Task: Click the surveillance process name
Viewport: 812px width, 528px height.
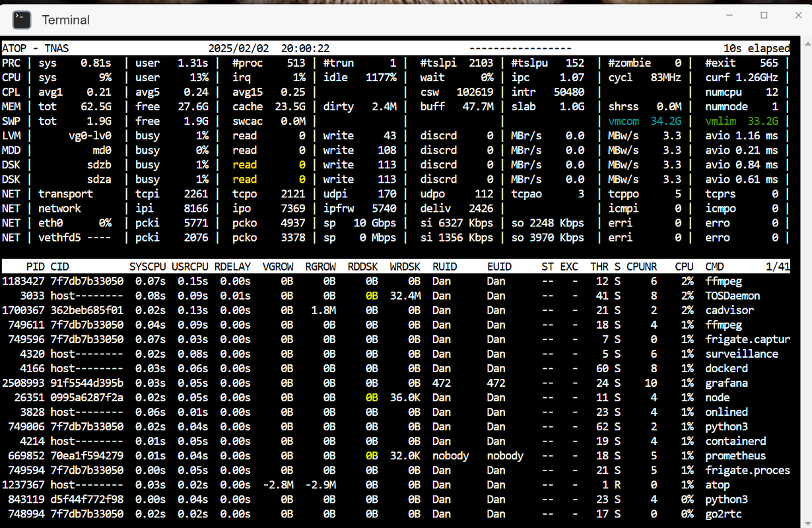Action: 741,354
